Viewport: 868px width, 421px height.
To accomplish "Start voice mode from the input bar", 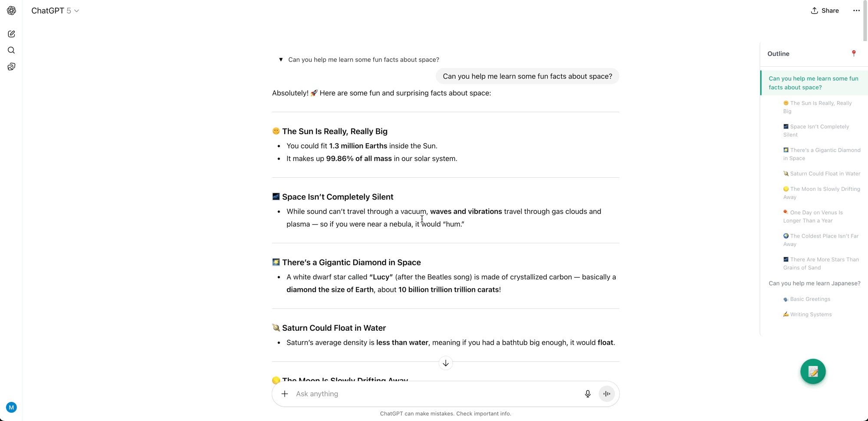I will pyautogui.click(x=607, y=394).
